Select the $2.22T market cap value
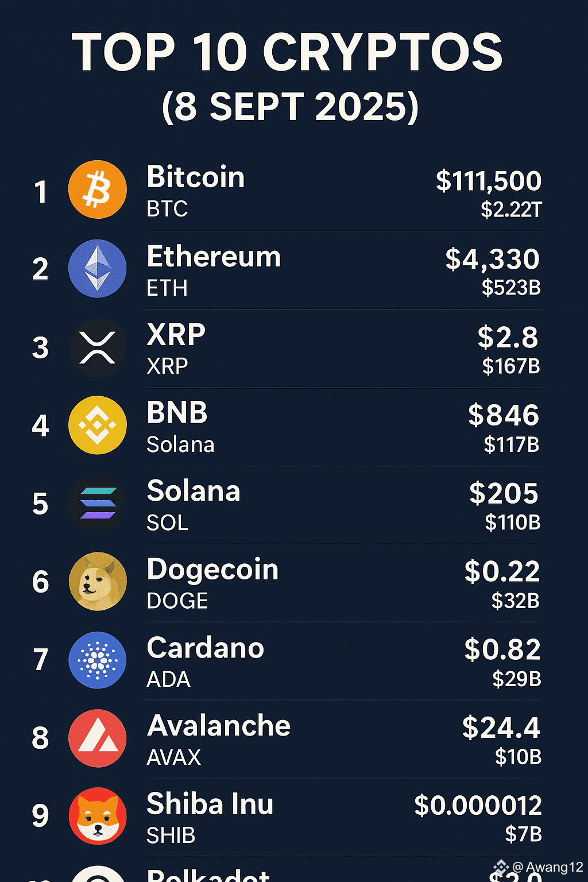588x882 pixels. tap(512, 210)
